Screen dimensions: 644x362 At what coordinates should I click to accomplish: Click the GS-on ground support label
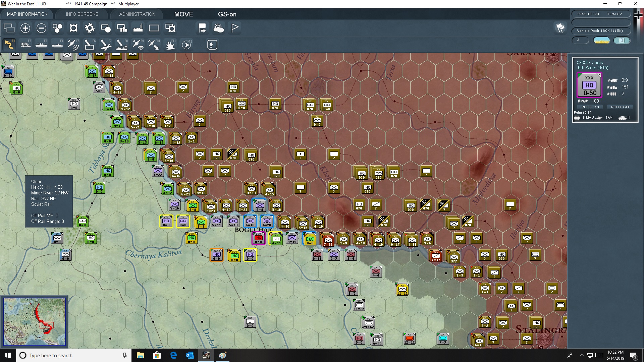227,14
